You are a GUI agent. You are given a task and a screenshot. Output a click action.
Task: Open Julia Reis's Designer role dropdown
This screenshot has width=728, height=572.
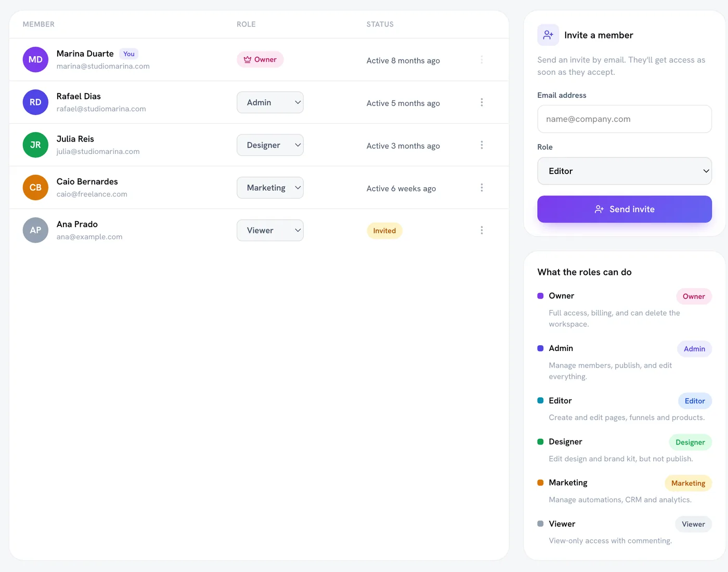tap(270, 145)
